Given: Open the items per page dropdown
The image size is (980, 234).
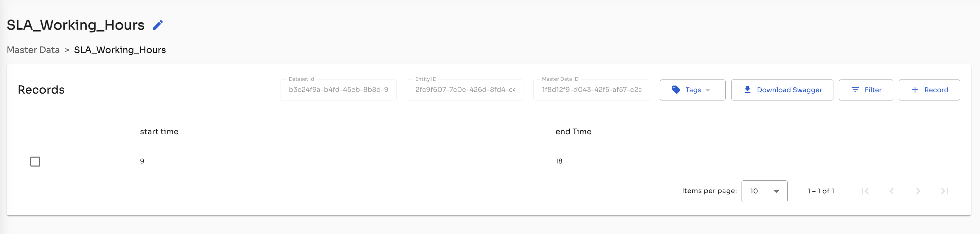Looking at the screenshot, I should coord(764,191).
